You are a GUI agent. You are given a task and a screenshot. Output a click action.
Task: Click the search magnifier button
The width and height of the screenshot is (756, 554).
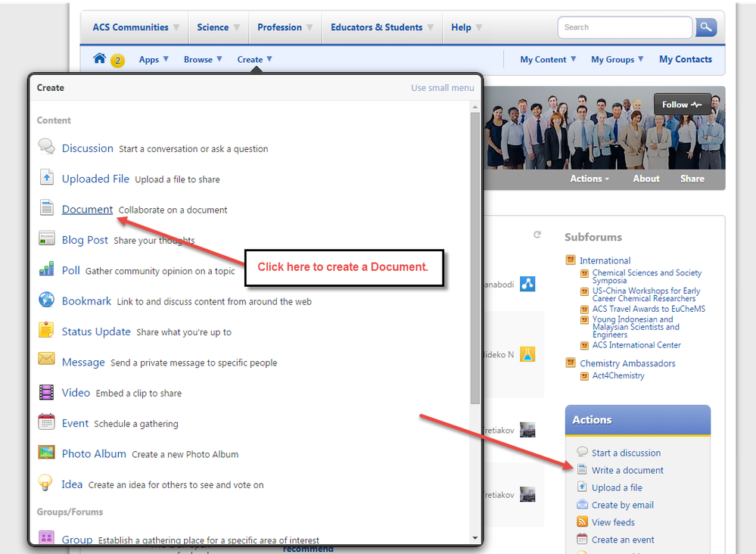point(705,27)
